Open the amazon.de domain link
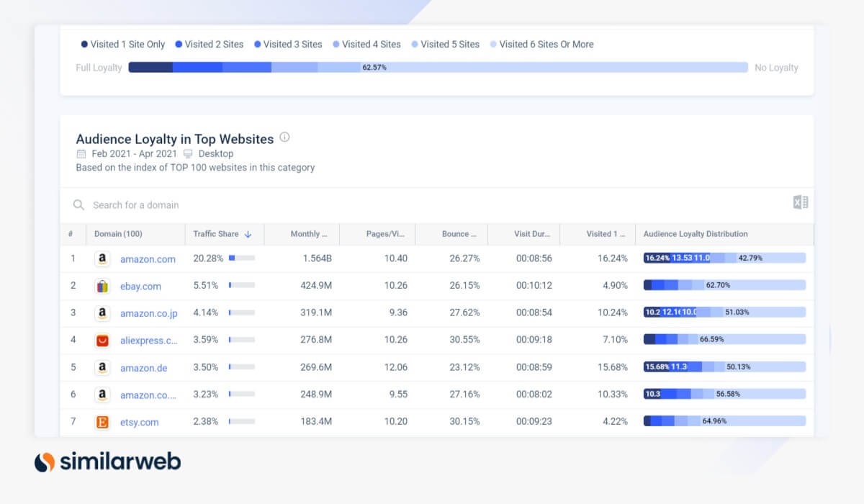864x504 pixels. [x=143, y=368]
